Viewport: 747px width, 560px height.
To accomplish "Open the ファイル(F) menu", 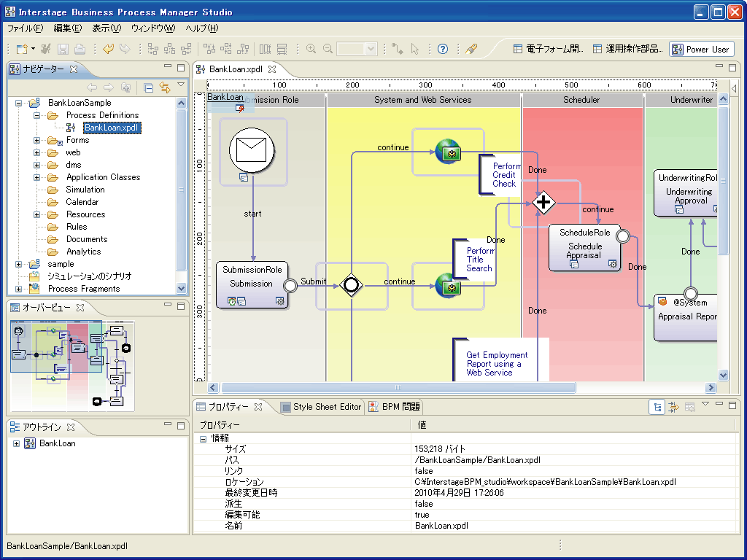I will click(26, 28).
